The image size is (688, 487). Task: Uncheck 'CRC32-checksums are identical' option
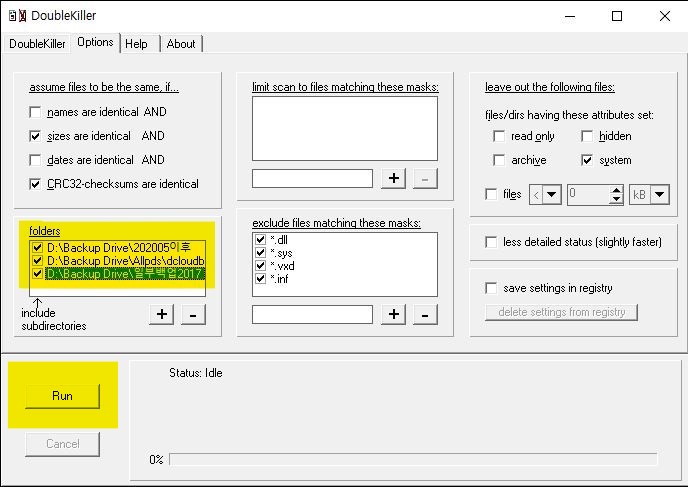click(35, 184)
